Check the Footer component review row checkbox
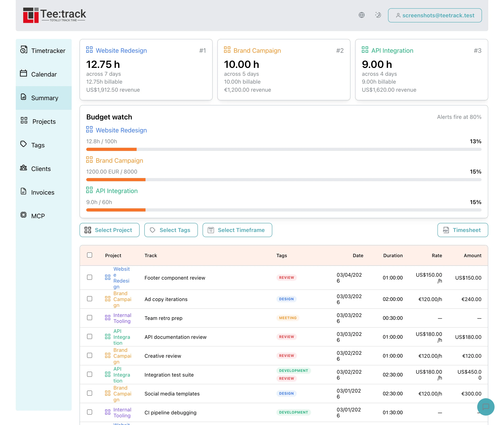The height and width of the screenshot is (425, 504). point(89,277)
